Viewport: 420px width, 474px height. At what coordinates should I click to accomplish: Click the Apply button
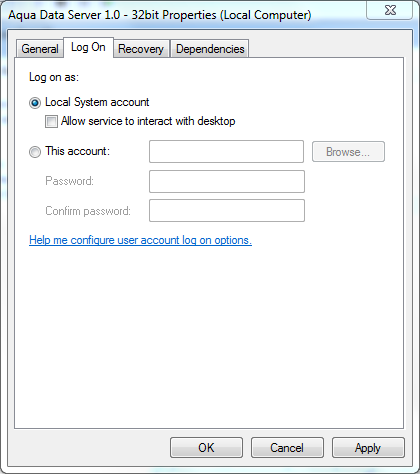368,448
